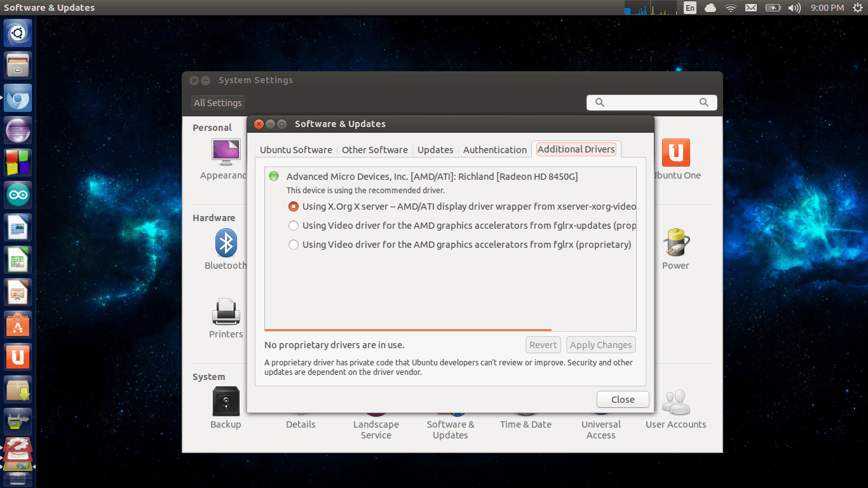Open the Backup safe icon

coord(226,402)
